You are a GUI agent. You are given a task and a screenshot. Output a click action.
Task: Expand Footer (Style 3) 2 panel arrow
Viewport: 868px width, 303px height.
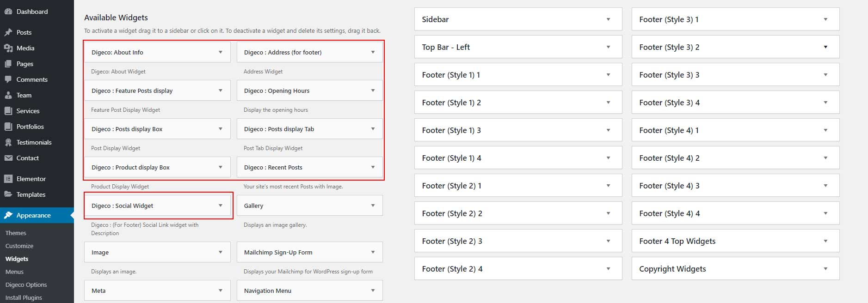(x=825, y=47)
